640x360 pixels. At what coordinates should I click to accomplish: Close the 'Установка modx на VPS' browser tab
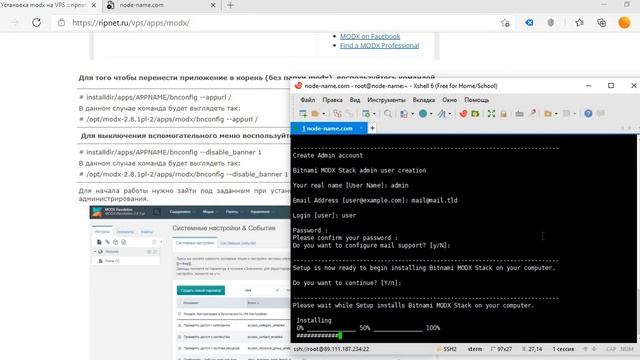[93, 5]
